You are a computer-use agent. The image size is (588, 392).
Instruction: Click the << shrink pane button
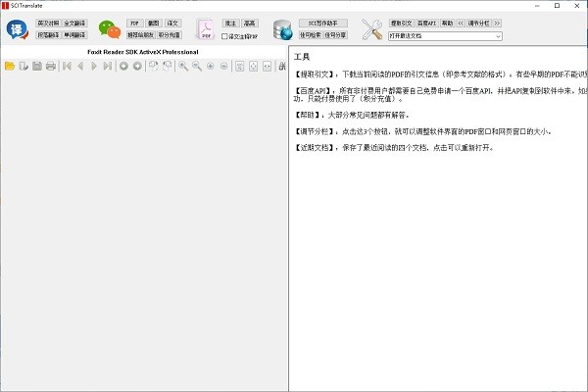[x=461, y=22]
